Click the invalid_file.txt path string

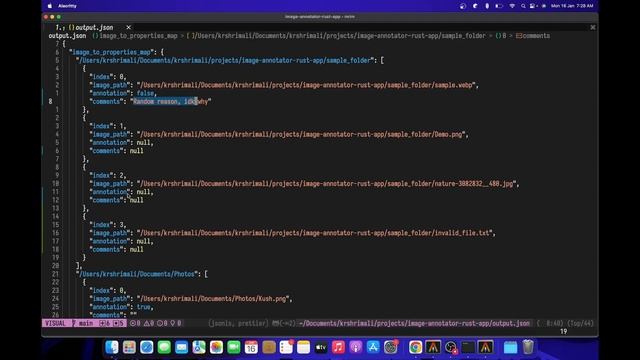(x=314, y=233)
